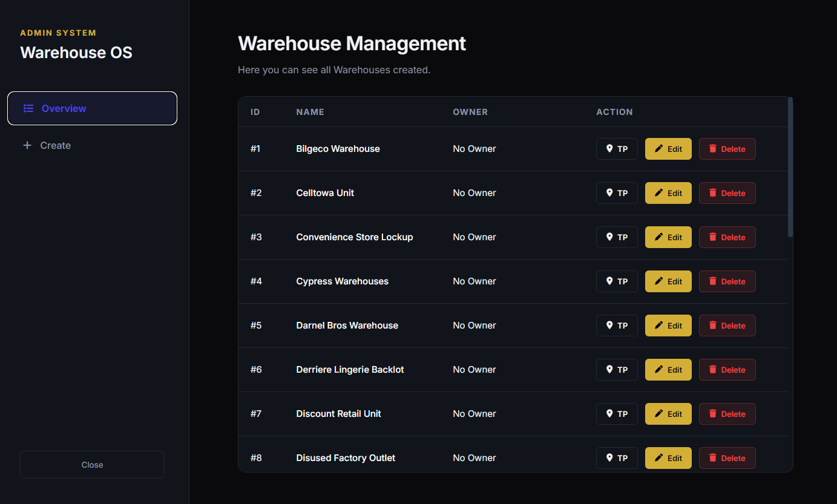Click the map pin icon in Derriere Lingerie Backlot row
The width and height of the screenshot is (837, 504).
tap(609, 370)
